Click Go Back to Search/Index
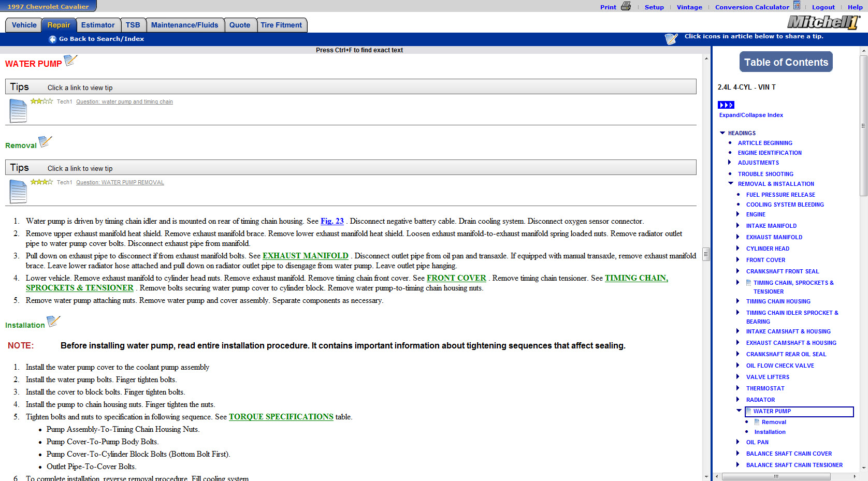Image resolution: width=868 pixels, height=481 pixels. click(x=102, y=39)
